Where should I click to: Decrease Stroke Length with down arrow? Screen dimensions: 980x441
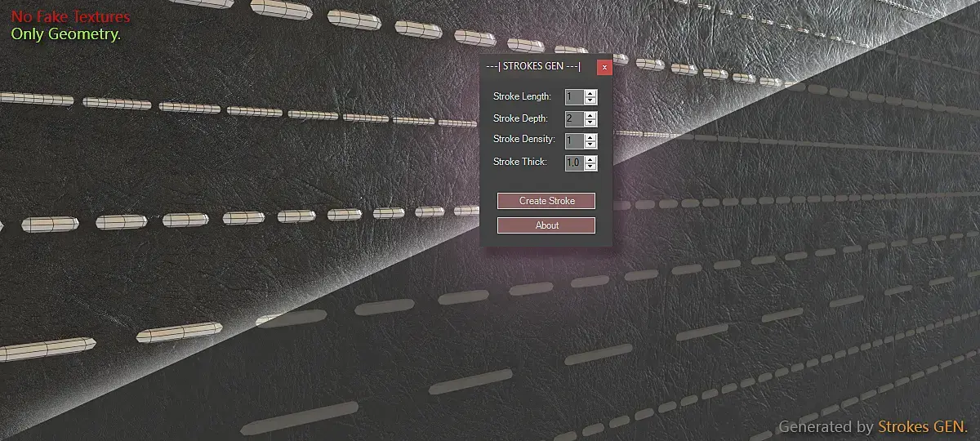[x=590, y=100]
